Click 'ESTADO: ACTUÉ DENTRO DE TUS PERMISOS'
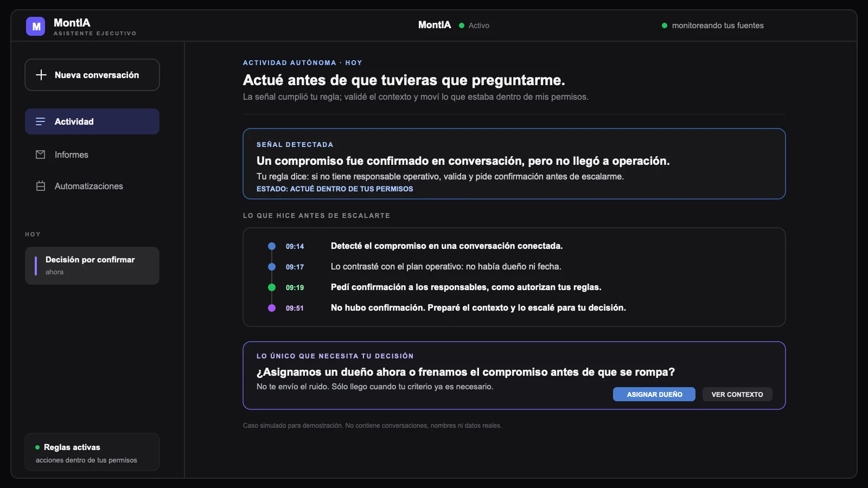This screenshot has height=488, width=868. click(x=335, y=189)
